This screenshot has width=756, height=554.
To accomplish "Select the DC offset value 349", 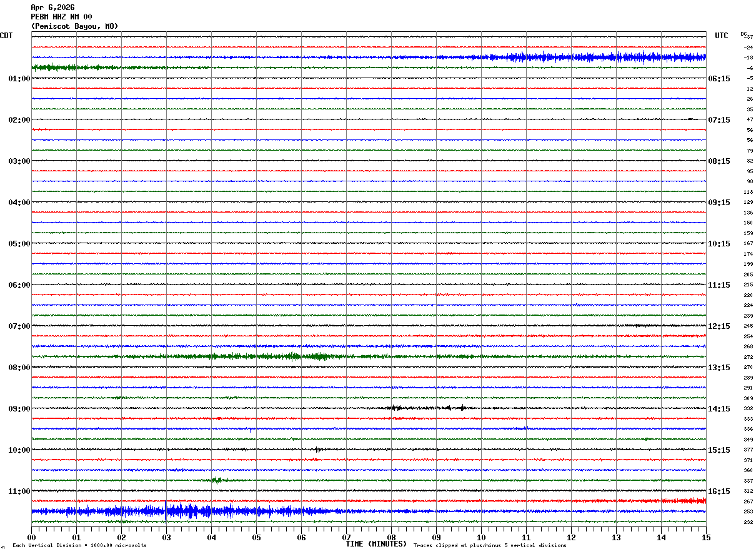I will [748, 440].
